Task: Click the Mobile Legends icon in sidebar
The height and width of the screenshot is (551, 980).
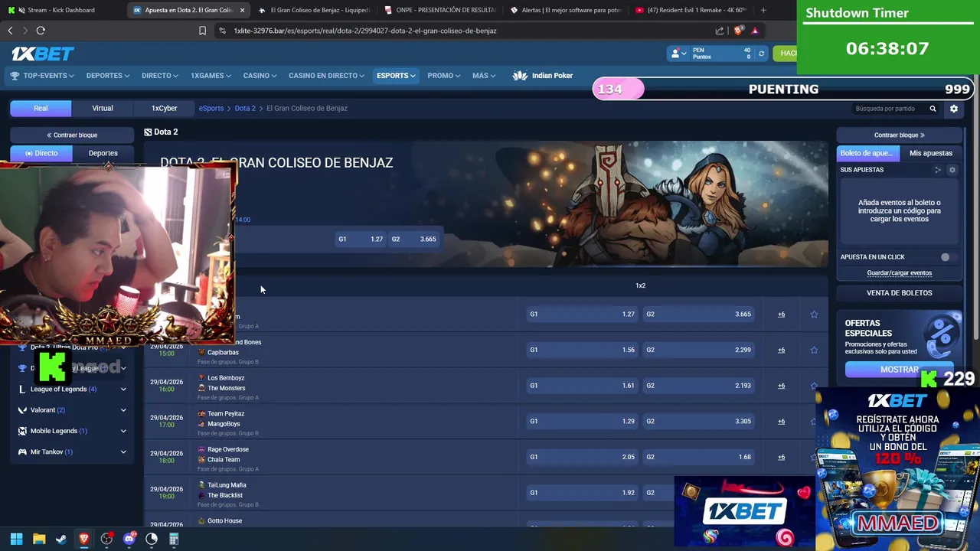Action: (x=22, y=431)
